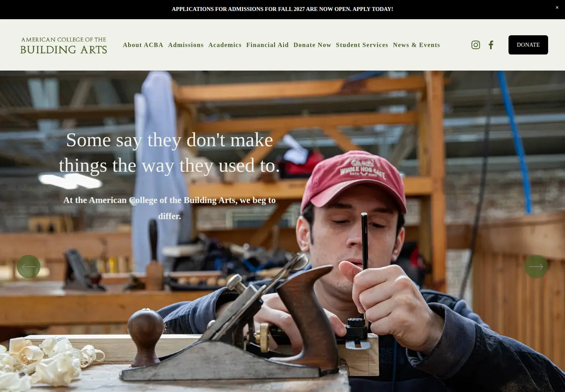This screenshot has height=392, width=565.
Task: Click the 'we beg to differ' subheading
Action: (x=169, y=208)
